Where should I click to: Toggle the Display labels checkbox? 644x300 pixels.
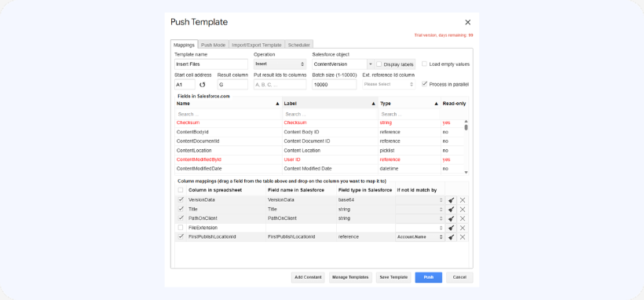pos(379,64)
